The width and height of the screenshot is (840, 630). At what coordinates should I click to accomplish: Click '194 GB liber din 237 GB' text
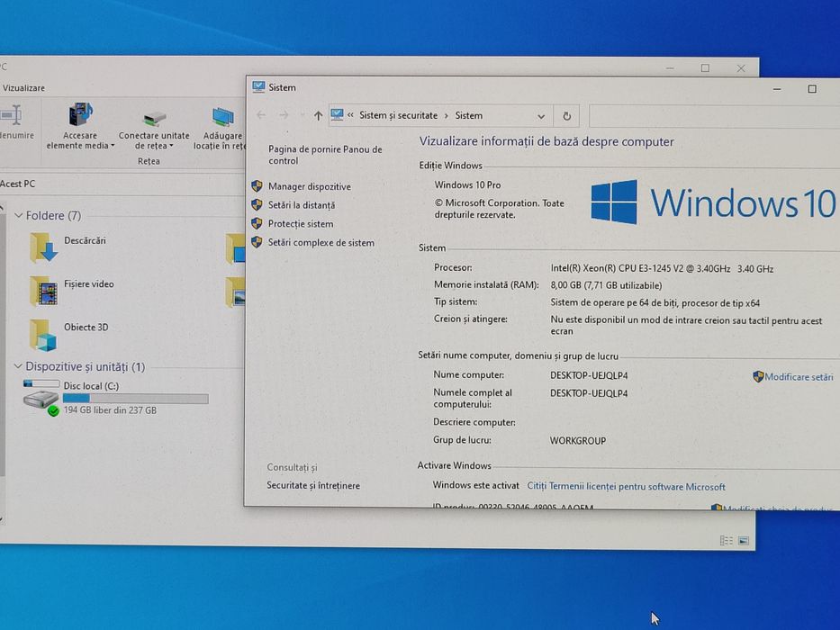(x=110, y=410)
